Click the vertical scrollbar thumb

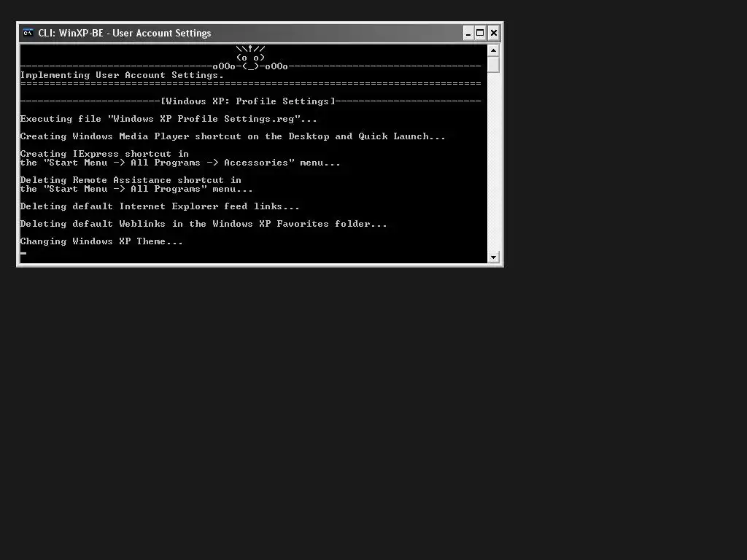tap(494, 65)
